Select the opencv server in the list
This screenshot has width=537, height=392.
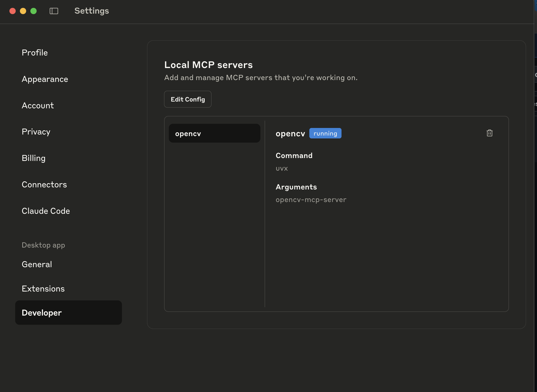coord(214,133)
